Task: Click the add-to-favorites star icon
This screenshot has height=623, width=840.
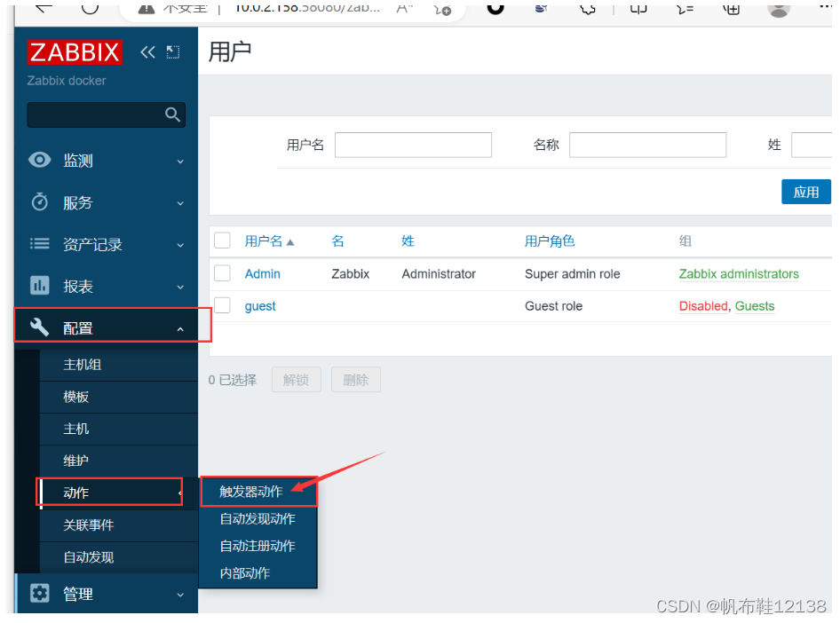Action: (442, 9)
